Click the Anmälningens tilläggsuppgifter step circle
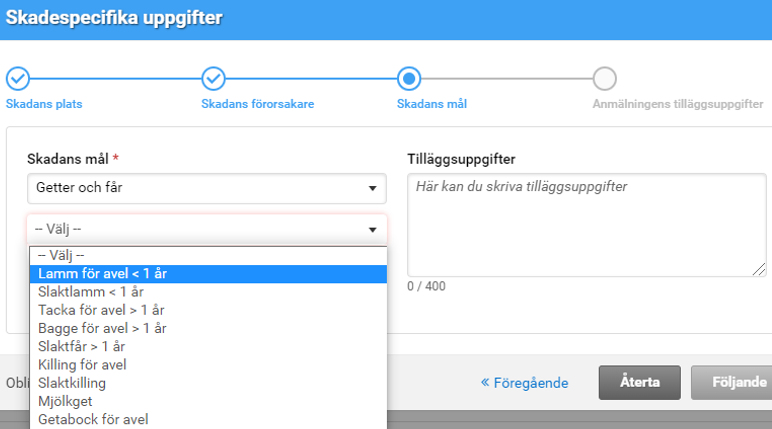 tap(604, 79)
